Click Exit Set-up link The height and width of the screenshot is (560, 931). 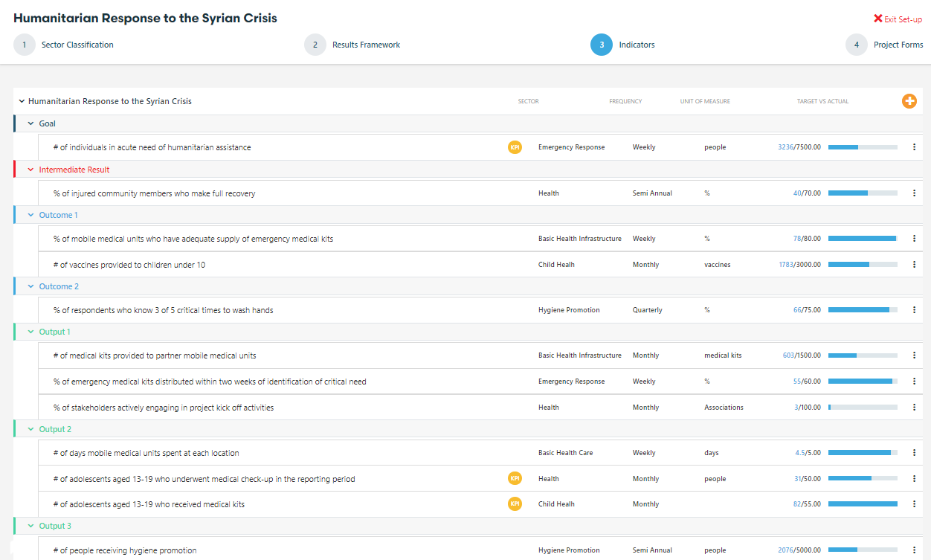click(x=898, y=19)
